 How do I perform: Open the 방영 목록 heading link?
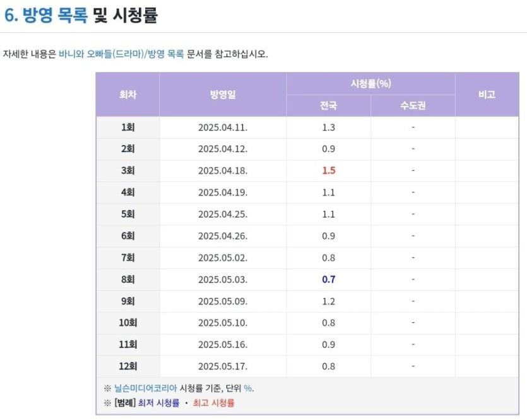tap(55, 16)
